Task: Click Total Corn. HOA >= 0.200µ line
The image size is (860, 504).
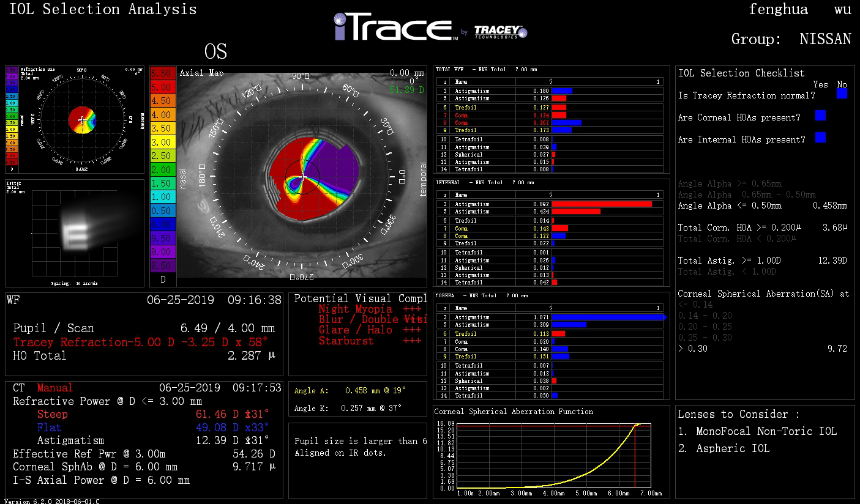Action: pos(762,228)
